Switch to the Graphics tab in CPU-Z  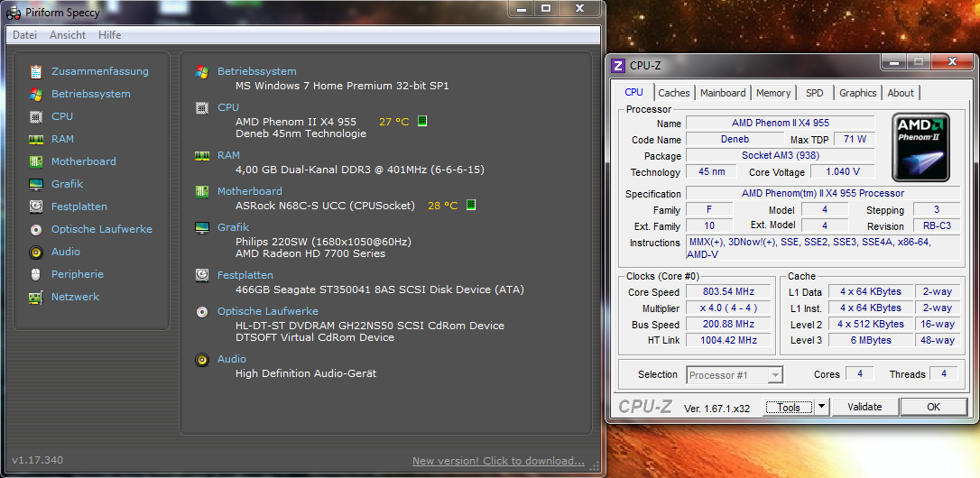pos(857,93)
